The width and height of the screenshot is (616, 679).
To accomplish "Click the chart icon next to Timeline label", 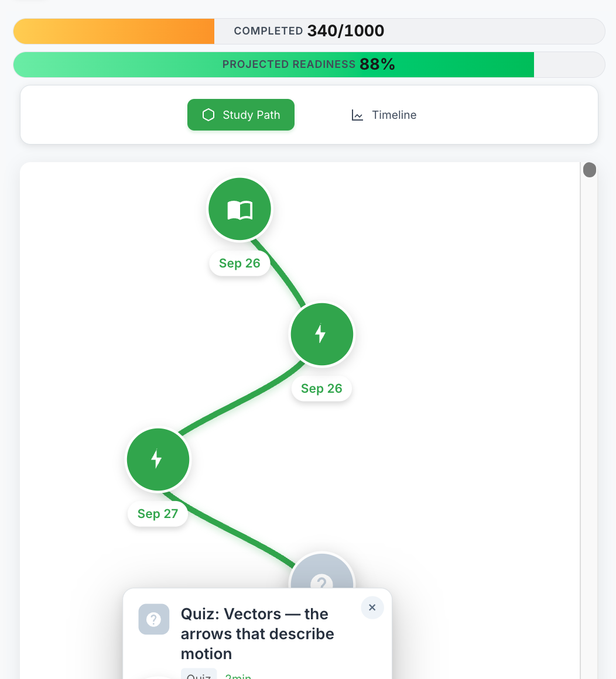I will pyautogui.click(x=357, y=115).
